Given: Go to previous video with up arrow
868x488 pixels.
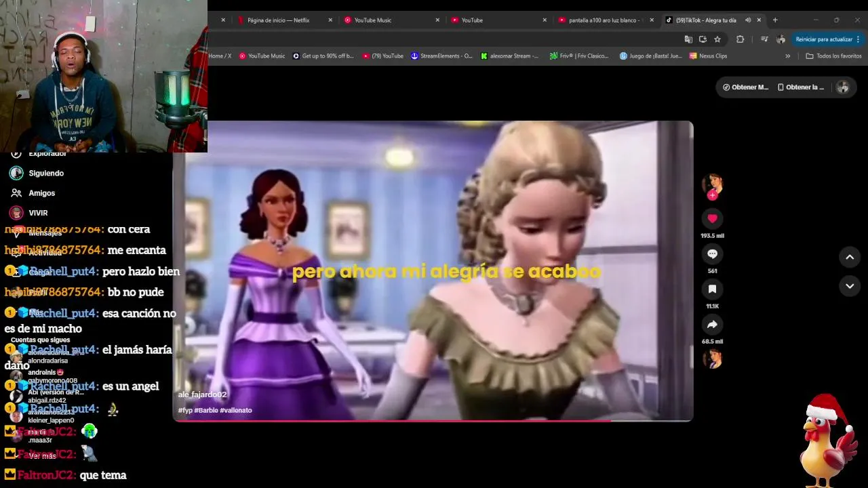Looking at the screenshot, I should point(850,257).
